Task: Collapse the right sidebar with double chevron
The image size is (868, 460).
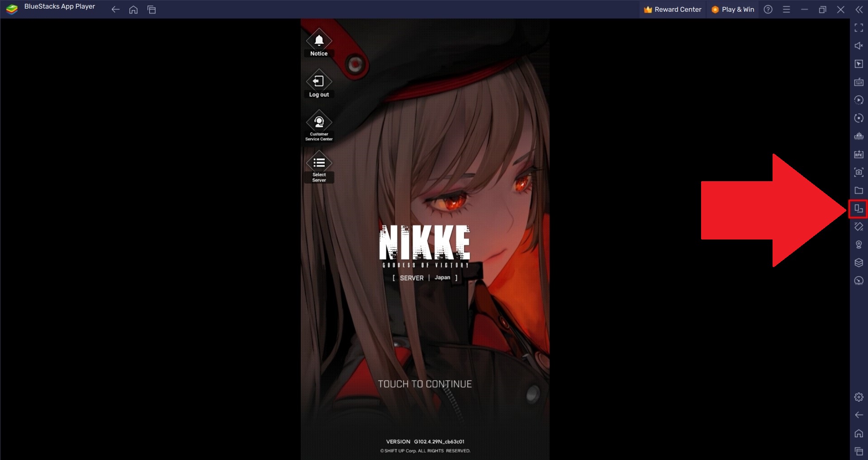Action: [859, 9]
